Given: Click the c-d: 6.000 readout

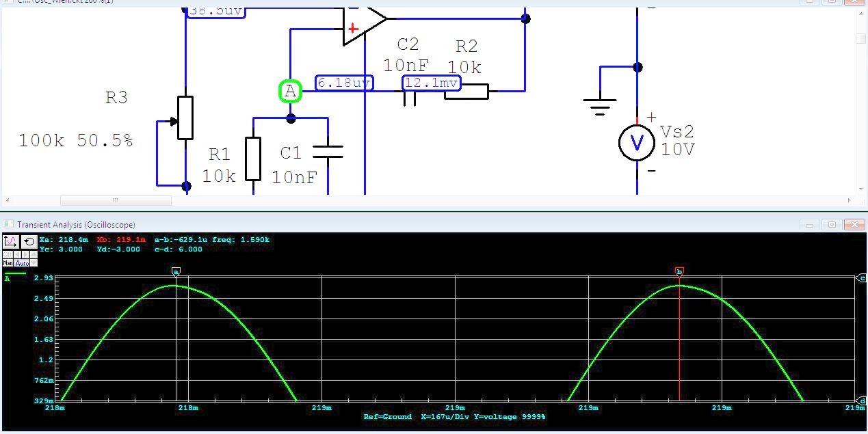Looking at the screenshot, I should click(x=179, y=249).
